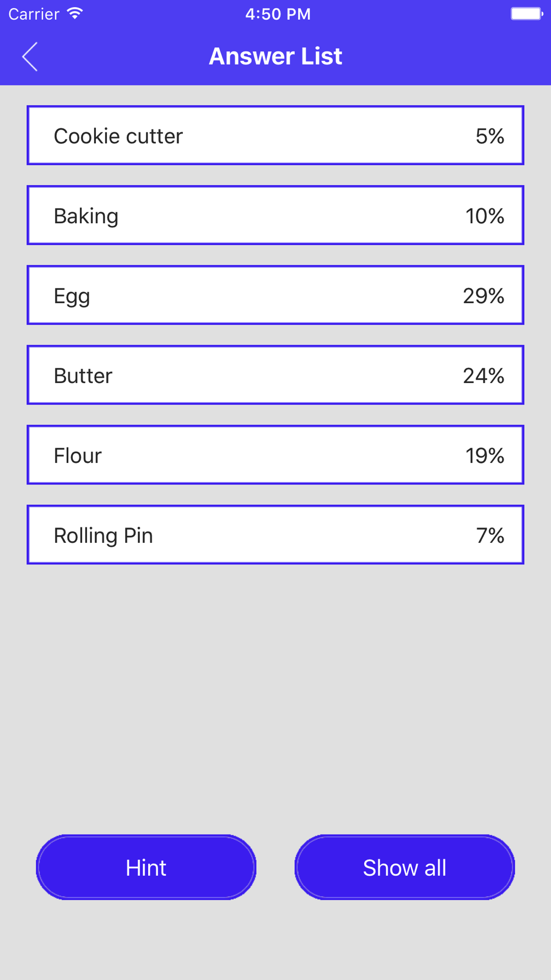The image size is (551, 980).
Task: Tap the Wi-Fi status icon
Action: [x=75, y=13]
